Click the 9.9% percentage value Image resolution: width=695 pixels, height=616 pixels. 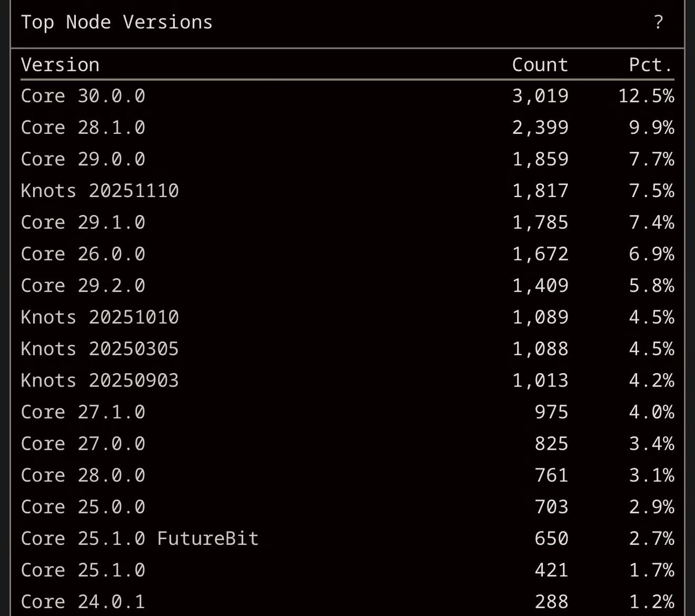point(652,127)
